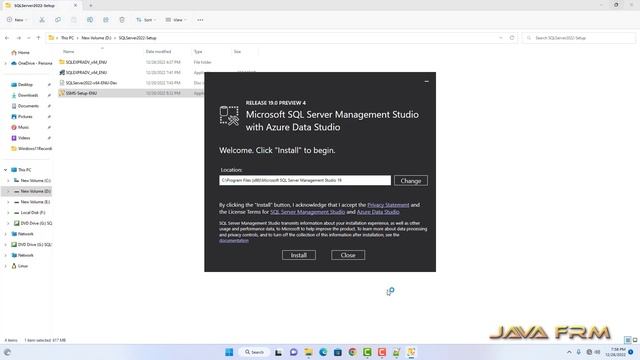The width and height of the screenshot is (640, 360).
Task: Open Microsoft Edge from taskbar
Action: click(323, 352)
